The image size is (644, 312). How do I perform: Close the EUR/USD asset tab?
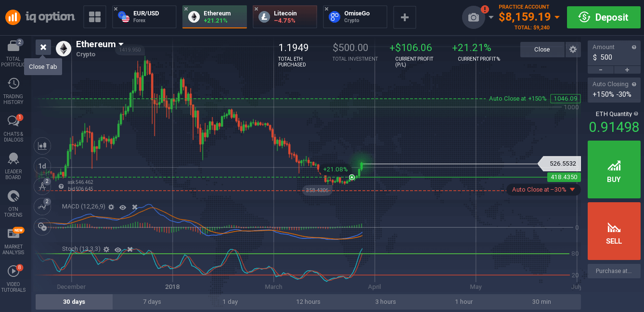[116, 9]
